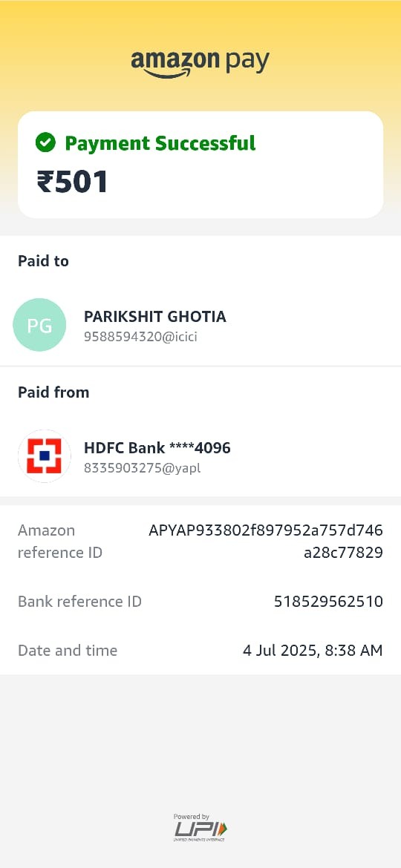Tap the 9588594320@icici UPI ID
Screen dimensions: 401x868
(140, 337)
